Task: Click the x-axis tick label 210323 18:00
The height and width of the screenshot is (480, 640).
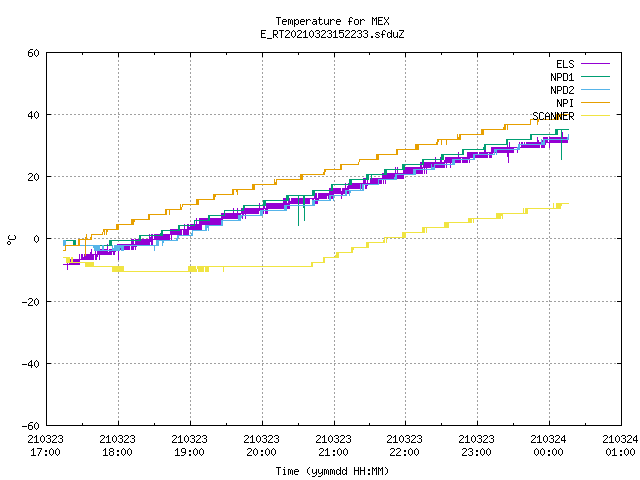Action: (x=118, y=446)
